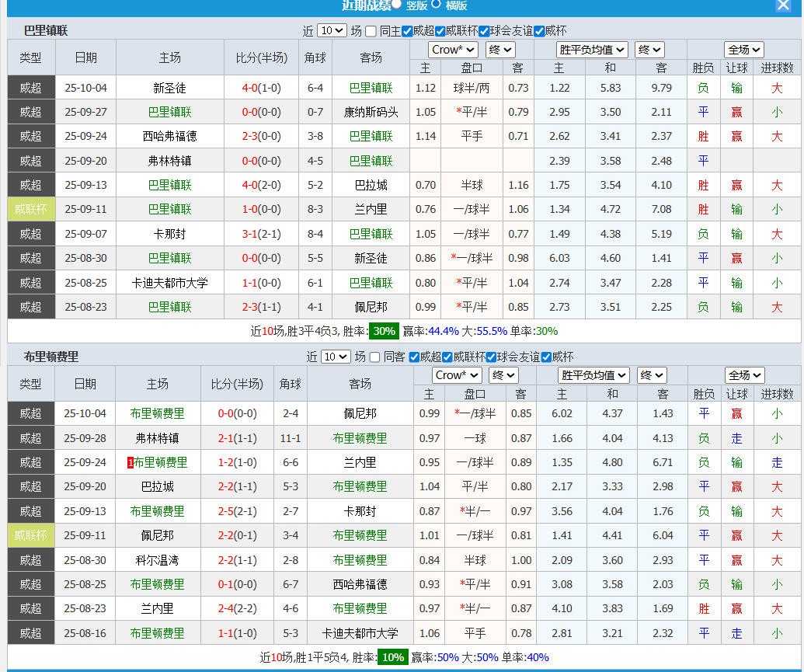The height and width of the screenshot is (672, 804).
Task: Click the 2-5 score against 卡那封
Action: point(226,511)
